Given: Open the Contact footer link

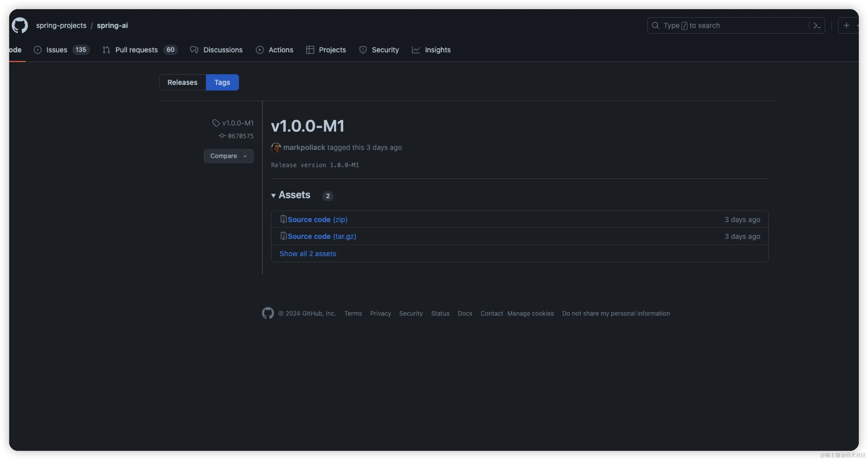Looking at the screenshot, I should coord(492,313).
